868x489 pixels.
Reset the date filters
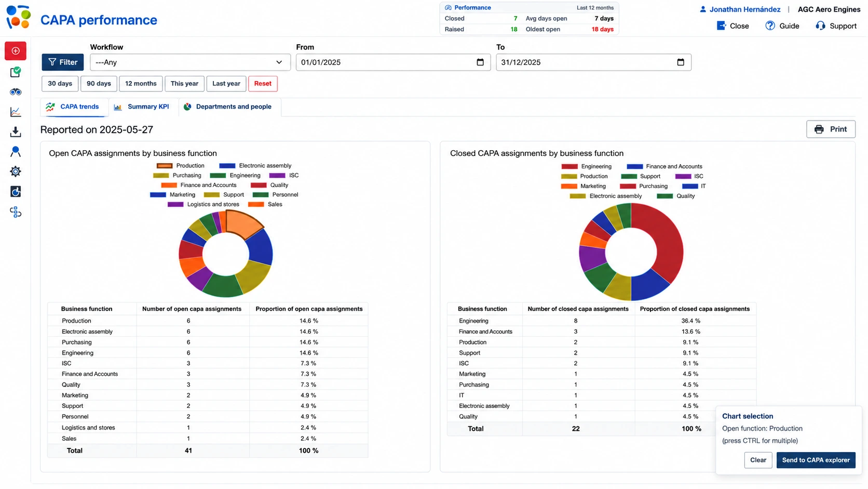point(263,84)
